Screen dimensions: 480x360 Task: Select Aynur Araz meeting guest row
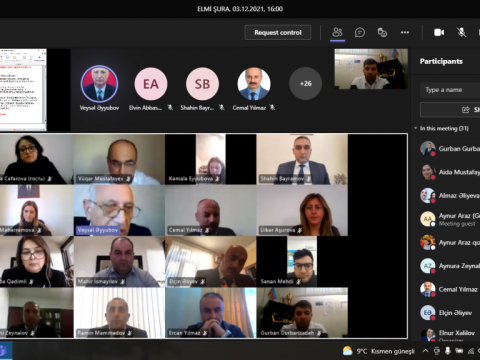[449, 219]
